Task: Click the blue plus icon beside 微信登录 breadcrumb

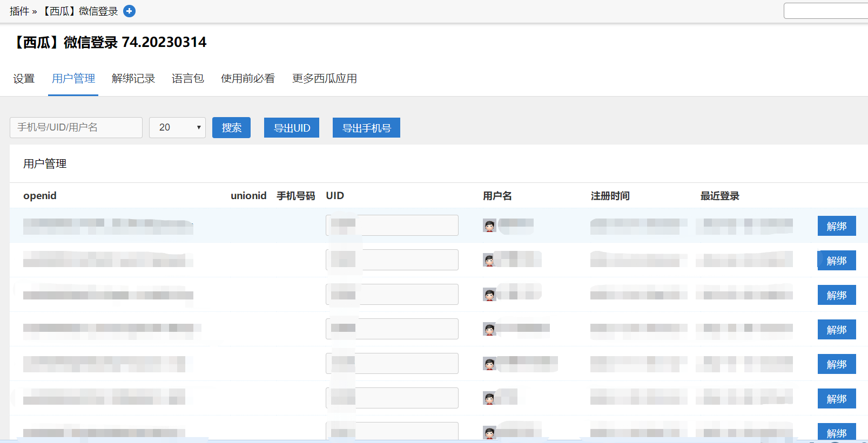Action: pos(129,11)
